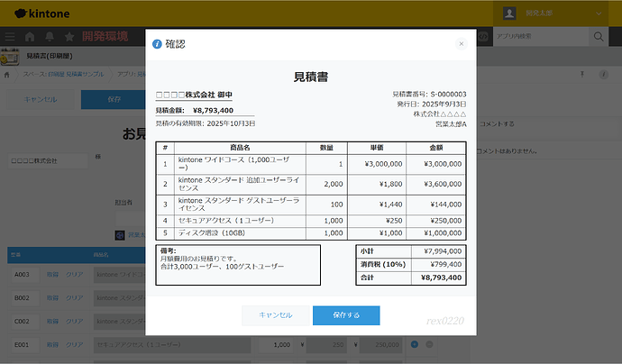This screenshot has width=622, height=364.
Task: Click the background 保存 button
Action: click(x=114, y=99)
